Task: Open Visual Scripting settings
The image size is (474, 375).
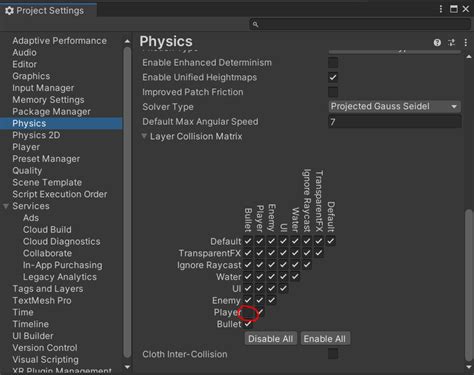Action: [x=45, y=360]
